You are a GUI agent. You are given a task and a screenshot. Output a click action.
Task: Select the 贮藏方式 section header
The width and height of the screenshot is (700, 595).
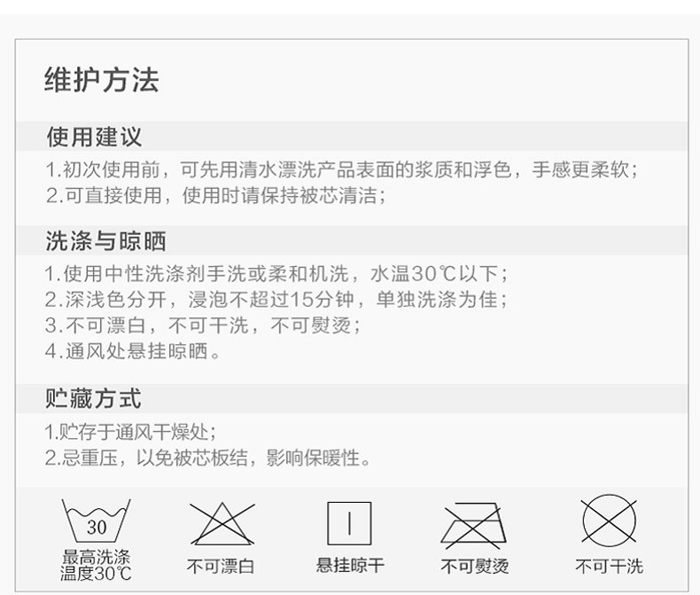[352, 398]
